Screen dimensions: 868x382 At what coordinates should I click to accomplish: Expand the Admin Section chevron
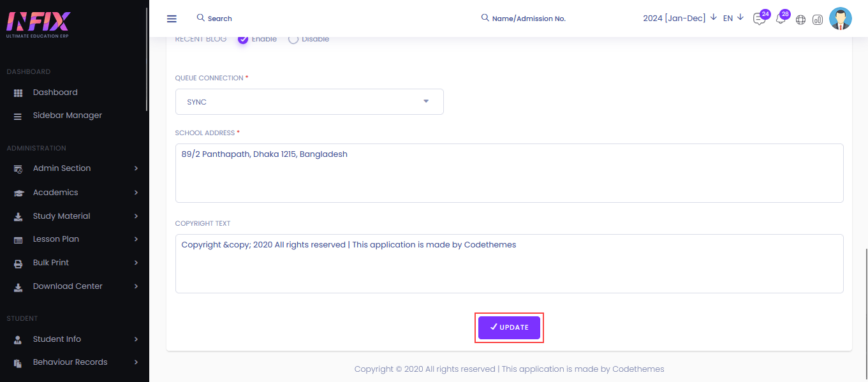click(136, 168)
